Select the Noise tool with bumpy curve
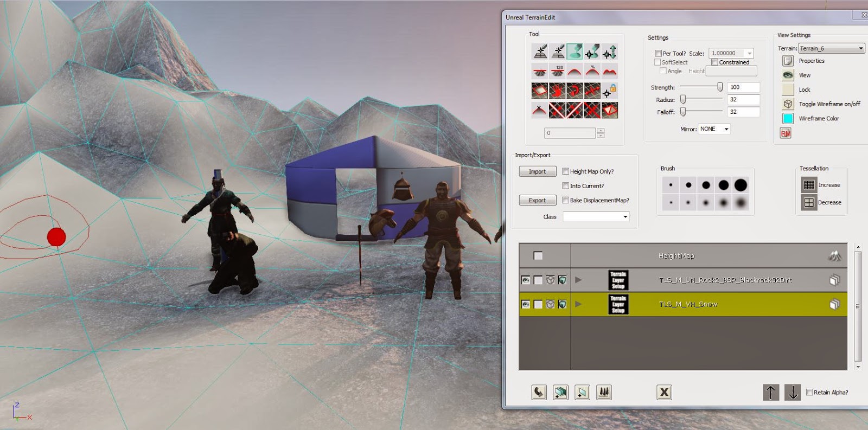 [609, 71]
